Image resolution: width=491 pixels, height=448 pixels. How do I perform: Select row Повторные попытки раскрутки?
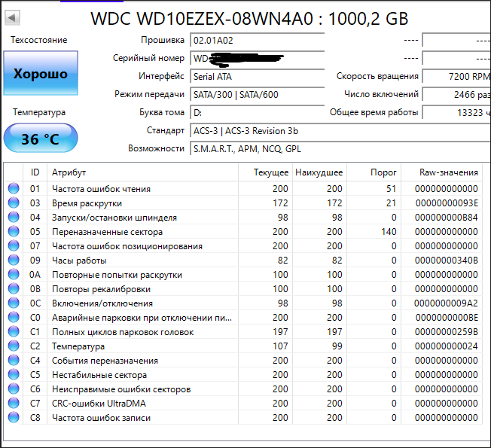click(x=243, y=275)
